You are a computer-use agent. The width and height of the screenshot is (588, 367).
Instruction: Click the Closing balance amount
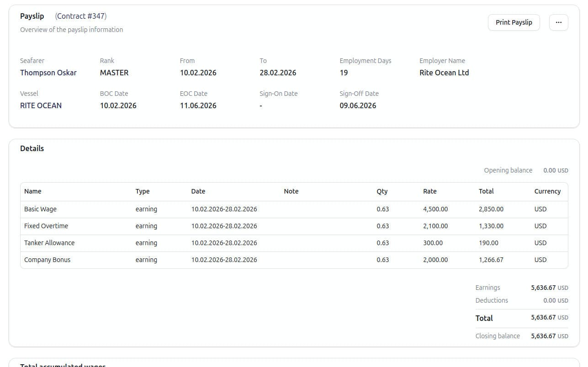[550, 336]
